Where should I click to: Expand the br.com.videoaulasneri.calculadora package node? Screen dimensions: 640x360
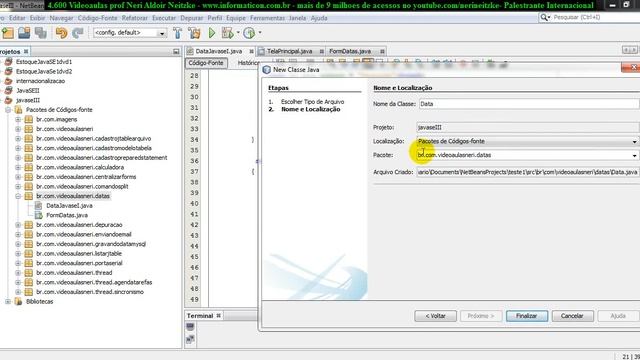18,167
